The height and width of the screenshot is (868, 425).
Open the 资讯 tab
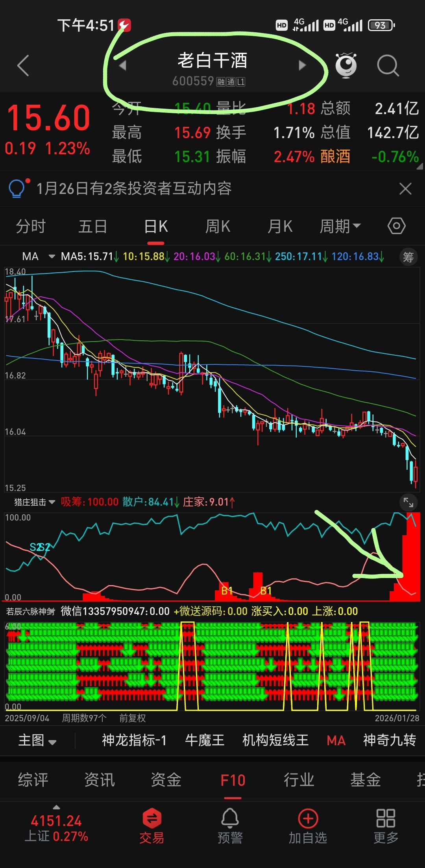[x=100, y=780]
